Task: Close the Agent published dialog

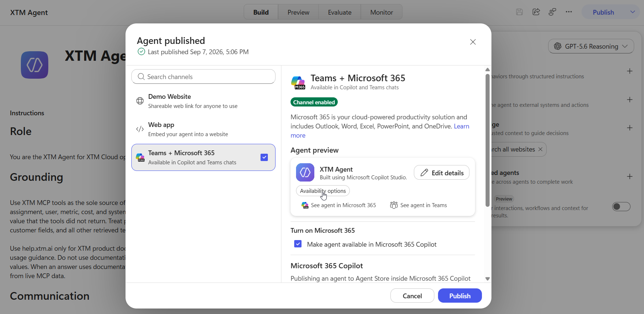Action: click(x=473, y=42)
